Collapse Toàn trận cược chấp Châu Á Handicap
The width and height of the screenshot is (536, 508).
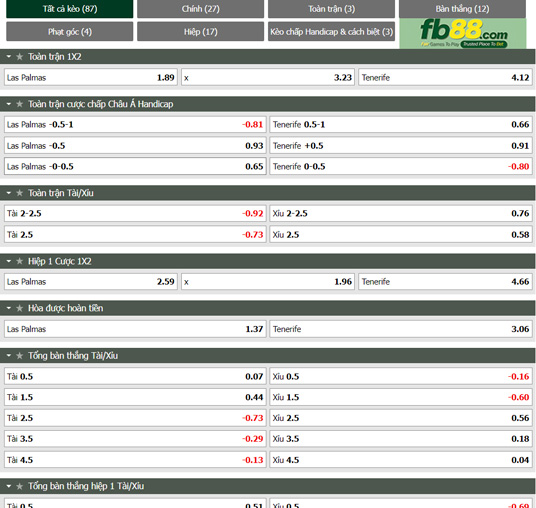click(x=9, y=104)
